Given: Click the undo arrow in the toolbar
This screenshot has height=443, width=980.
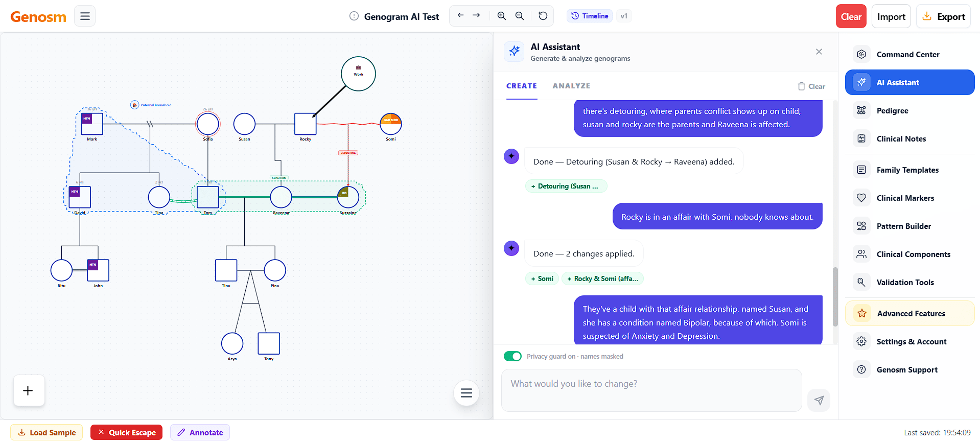Looking at the screenshot, I should [460, 16].
